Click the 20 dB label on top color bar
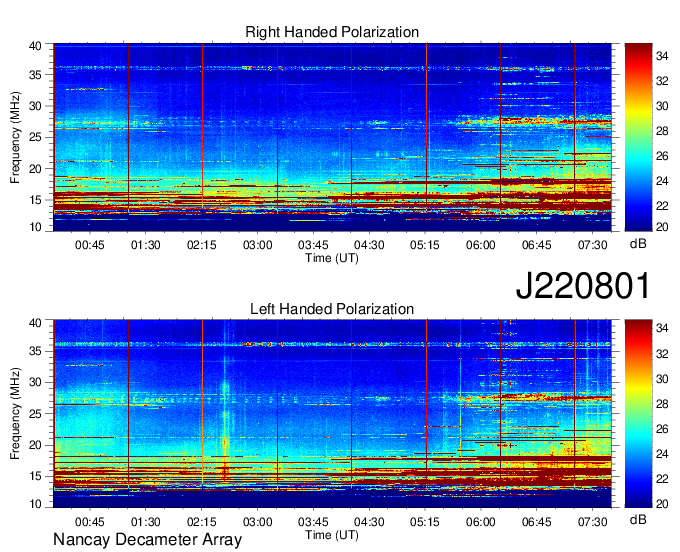This screenshot has height=552, width=680. 662,227
